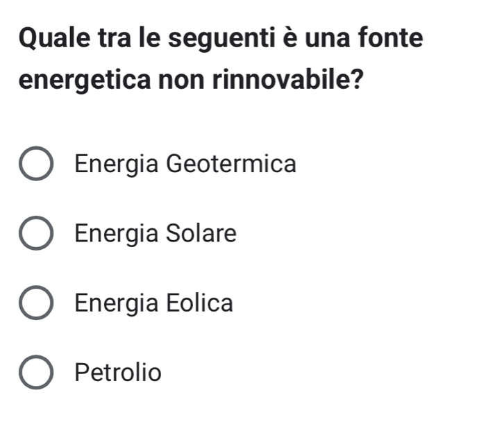Click the 'Petrolio' label text

pos(118,373)
